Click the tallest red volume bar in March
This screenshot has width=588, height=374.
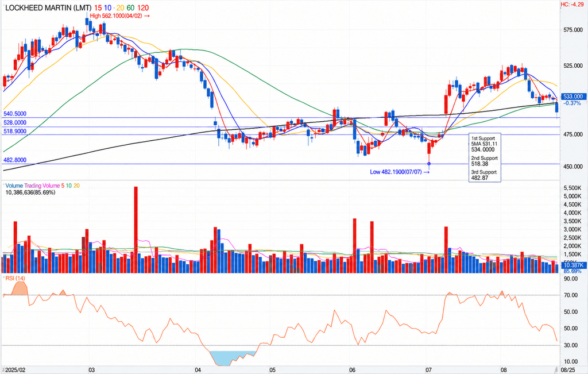[136, 230]
